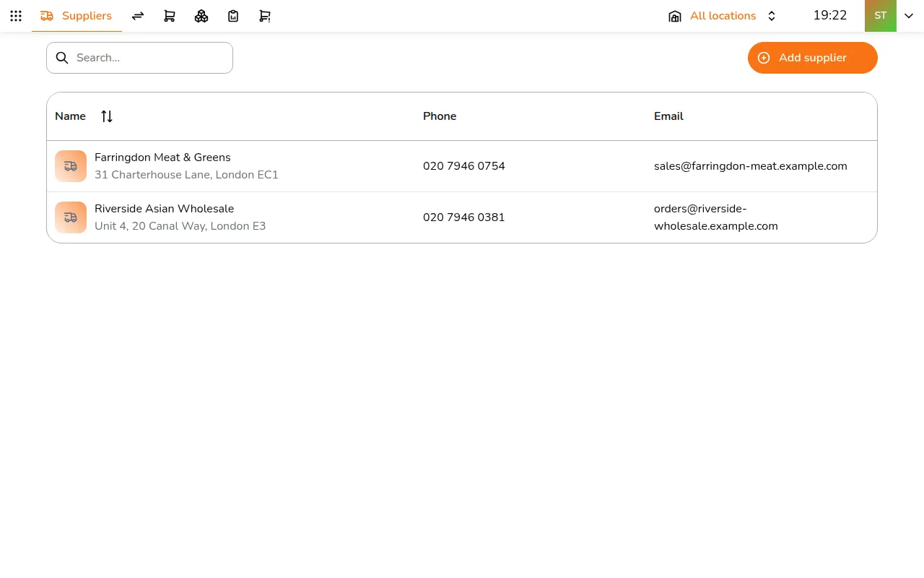Open the transfers arrows tab
The width and height of the screenshot is (924, 578).
click(x=138, y=16)
